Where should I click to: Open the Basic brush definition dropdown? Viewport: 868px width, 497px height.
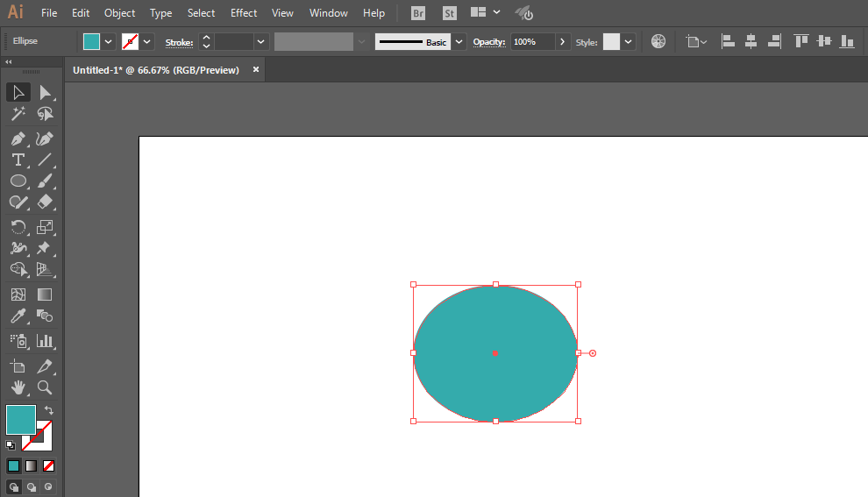point(459,41)
